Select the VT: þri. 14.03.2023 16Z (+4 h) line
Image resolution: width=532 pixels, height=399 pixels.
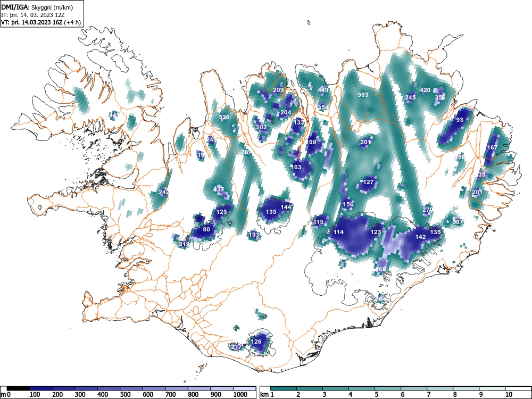pos(41,23)
